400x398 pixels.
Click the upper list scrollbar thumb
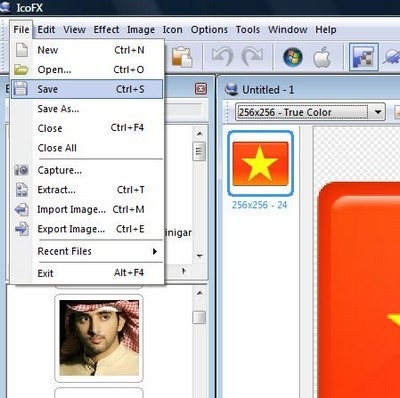coord(199,151)
